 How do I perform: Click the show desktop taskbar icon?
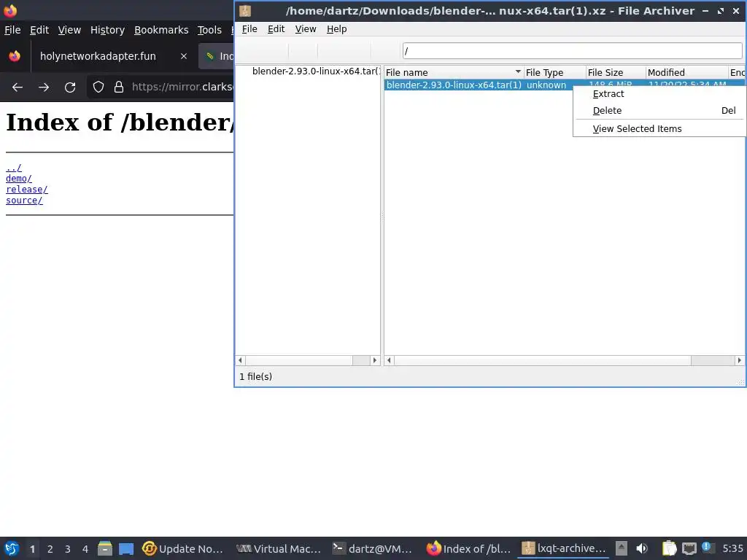[125, 548]
